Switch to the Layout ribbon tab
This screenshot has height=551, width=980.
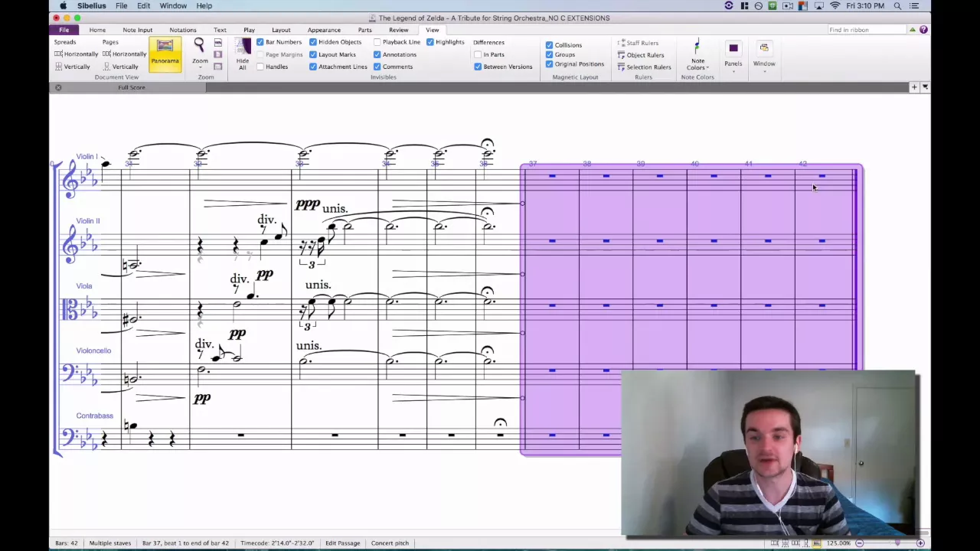(281, 30)
